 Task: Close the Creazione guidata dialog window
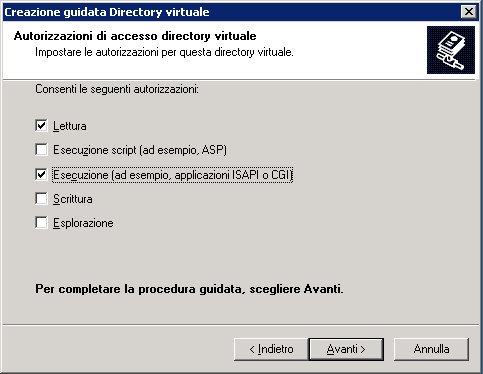[469, 12]
